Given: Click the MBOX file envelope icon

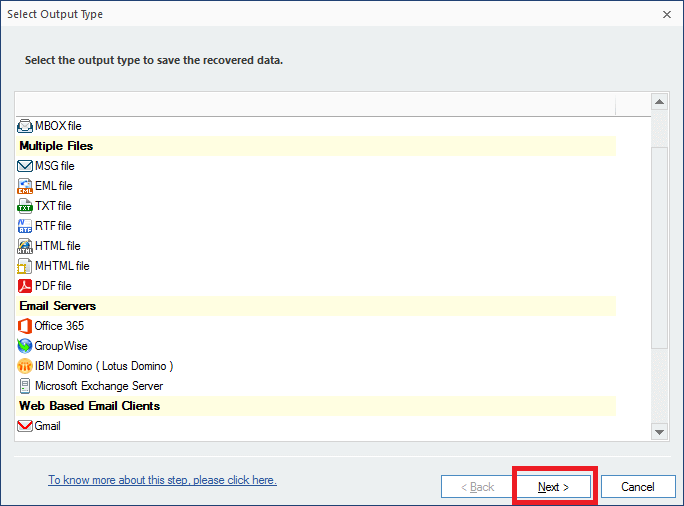Looking at the screenshot, I should 24,126.
